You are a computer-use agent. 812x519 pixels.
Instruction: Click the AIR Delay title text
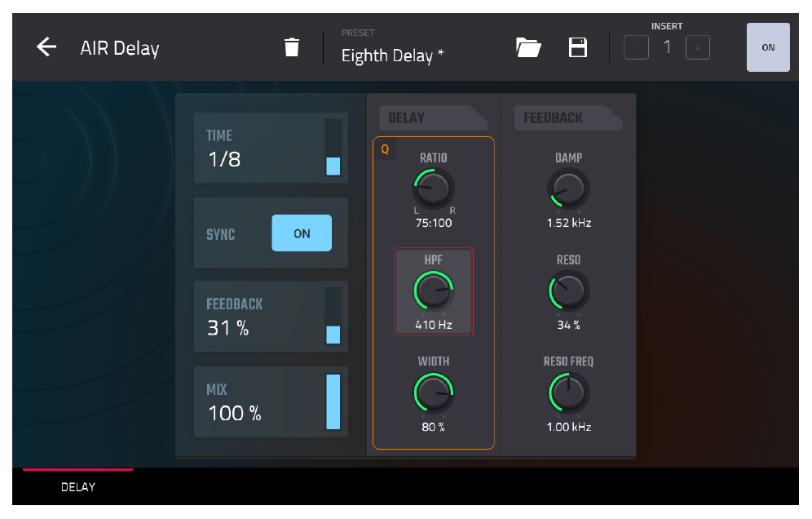[120, 48]
